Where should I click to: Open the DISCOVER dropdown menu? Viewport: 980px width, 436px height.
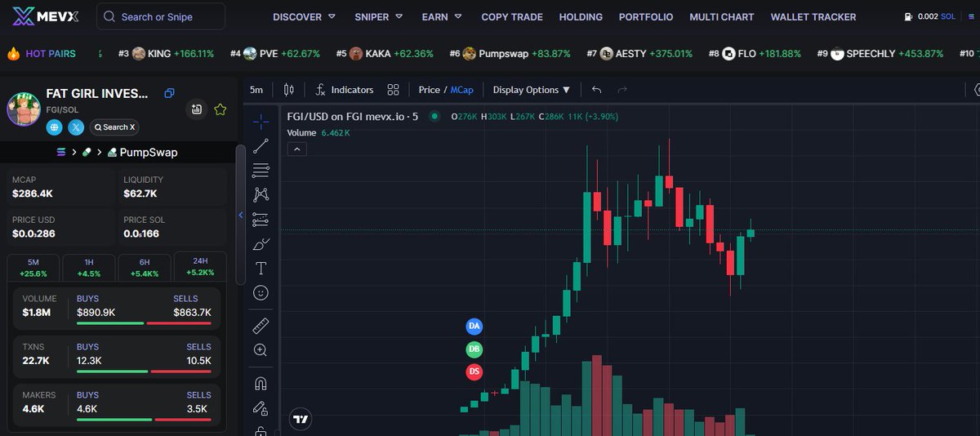click(304, 16)
